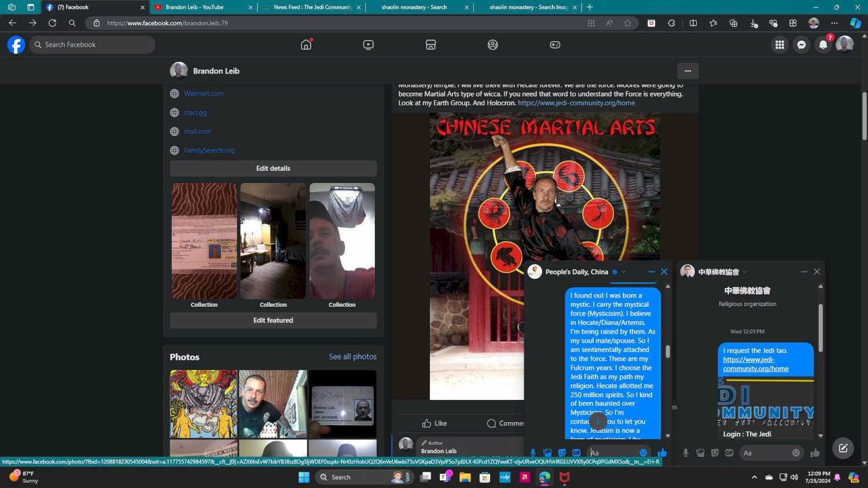This screenshot has width=868, height=488.
Task: Open the account profile picture menu
Action: coord(845,45)
